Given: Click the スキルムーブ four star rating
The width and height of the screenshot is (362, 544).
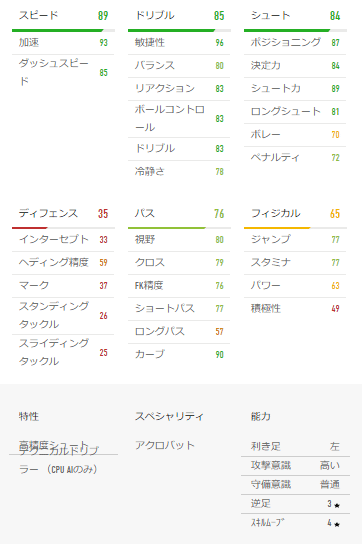Looking at the screenshot, I should [x=333, y=523].
